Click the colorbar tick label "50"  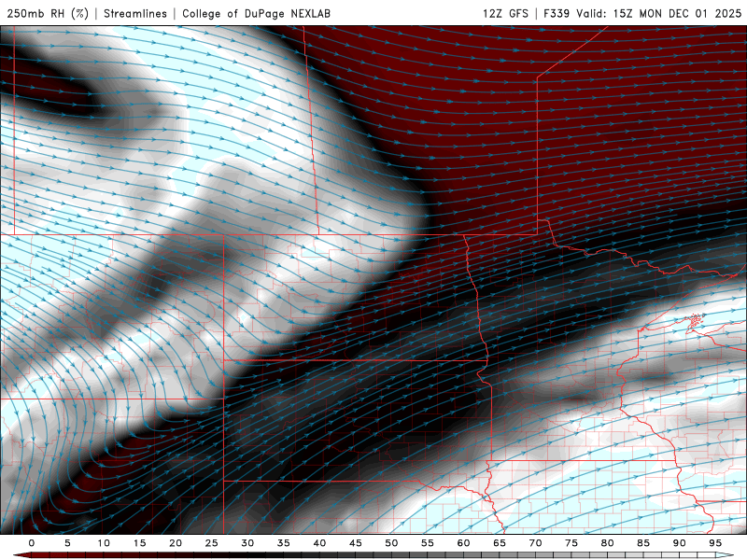pos(391,543)
